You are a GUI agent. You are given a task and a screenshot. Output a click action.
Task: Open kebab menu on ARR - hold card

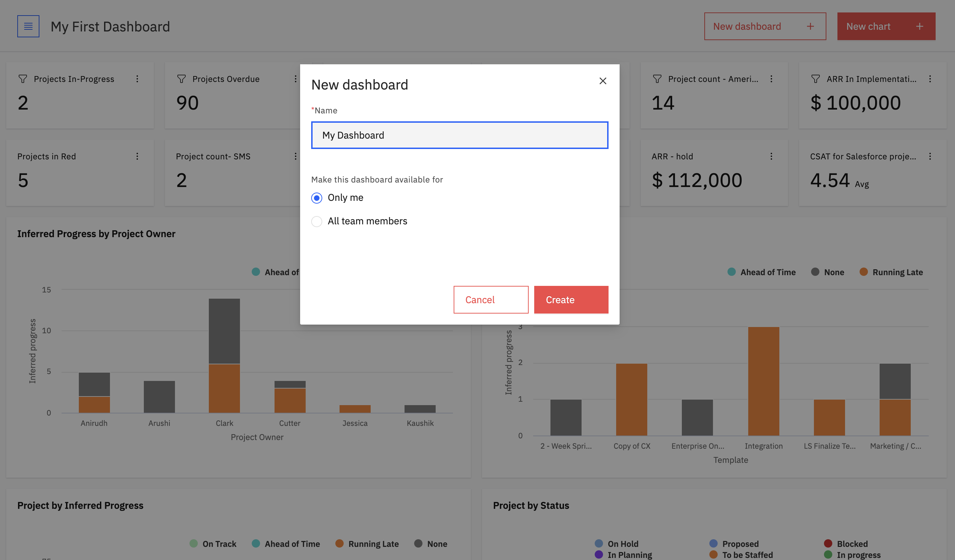pyautogui.click(x=771, y=156)
